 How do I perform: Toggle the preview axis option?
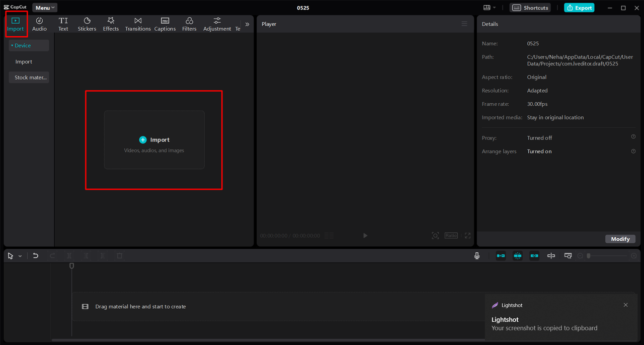tap(551, 256)
